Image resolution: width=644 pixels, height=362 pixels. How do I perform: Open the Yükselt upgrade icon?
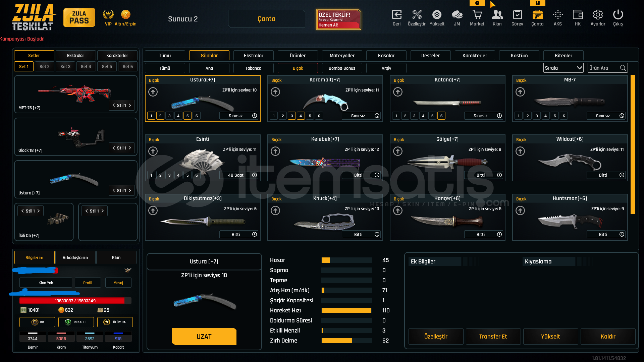pyautogui.click(x=437, y=15)
